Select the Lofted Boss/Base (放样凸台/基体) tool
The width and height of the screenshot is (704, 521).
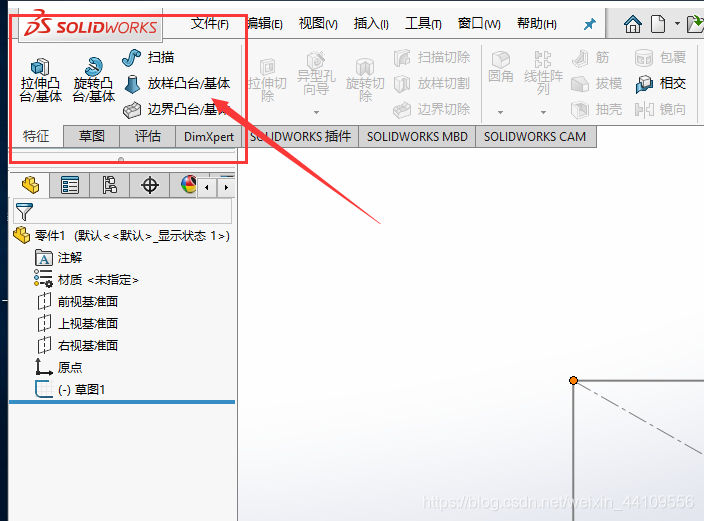(x=177, y=84)
